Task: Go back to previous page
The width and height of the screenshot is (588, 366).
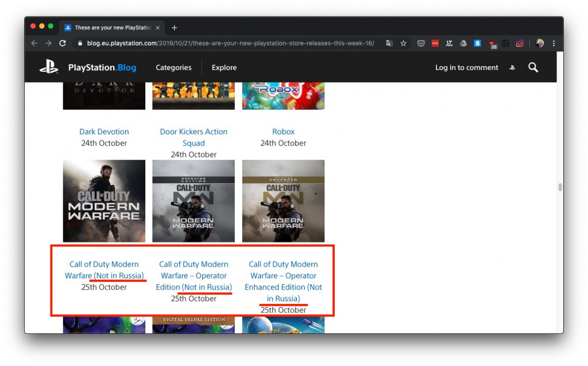Action: [34, 43]
